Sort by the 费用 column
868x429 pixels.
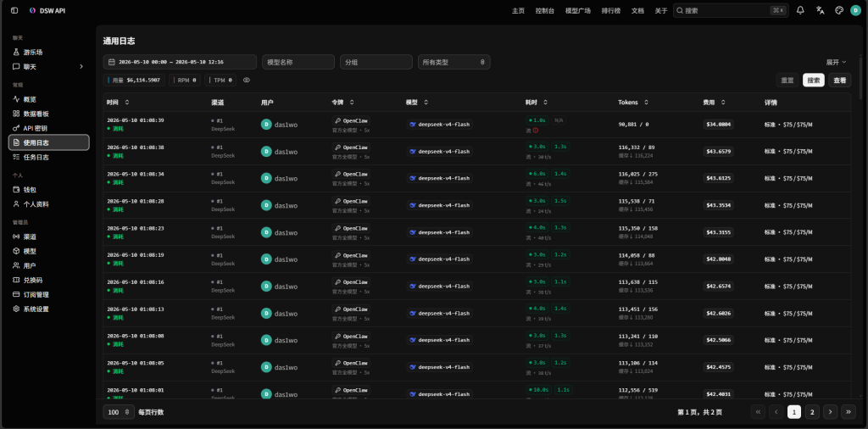point(714,103)
